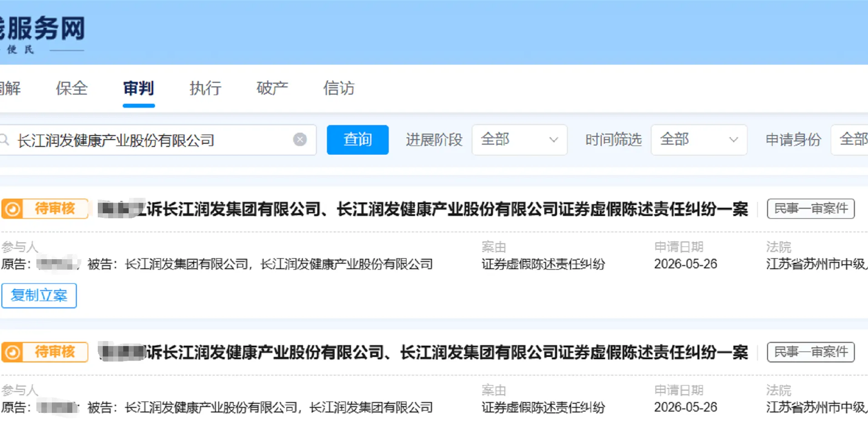Open the first case title 诉长江润发集团有限公司
The height and width of the screenshot is (422, 868).
point(423,209)
